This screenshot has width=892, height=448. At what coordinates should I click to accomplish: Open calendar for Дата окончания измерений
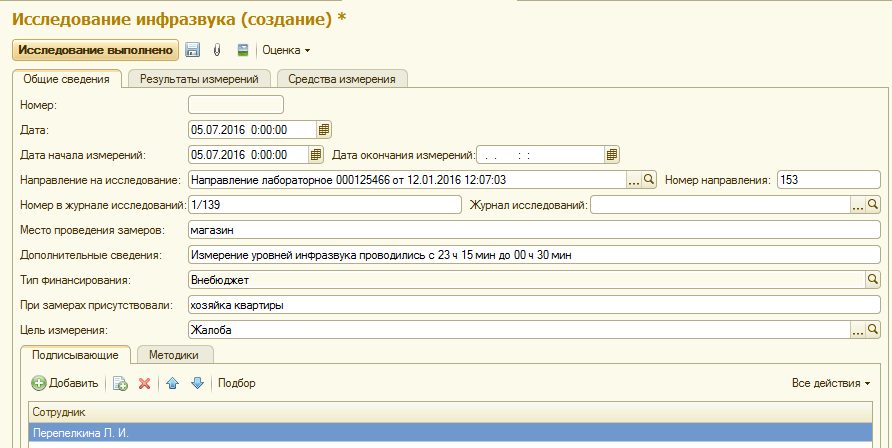point(612,154)
